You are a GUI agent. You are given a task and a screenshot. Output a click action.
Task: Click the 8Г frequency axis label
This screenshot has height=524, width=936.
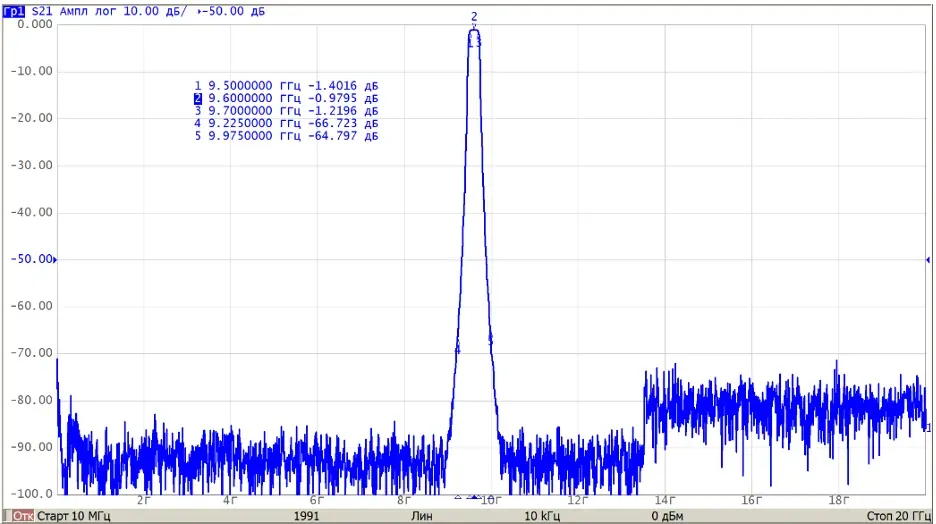point(404,500)
